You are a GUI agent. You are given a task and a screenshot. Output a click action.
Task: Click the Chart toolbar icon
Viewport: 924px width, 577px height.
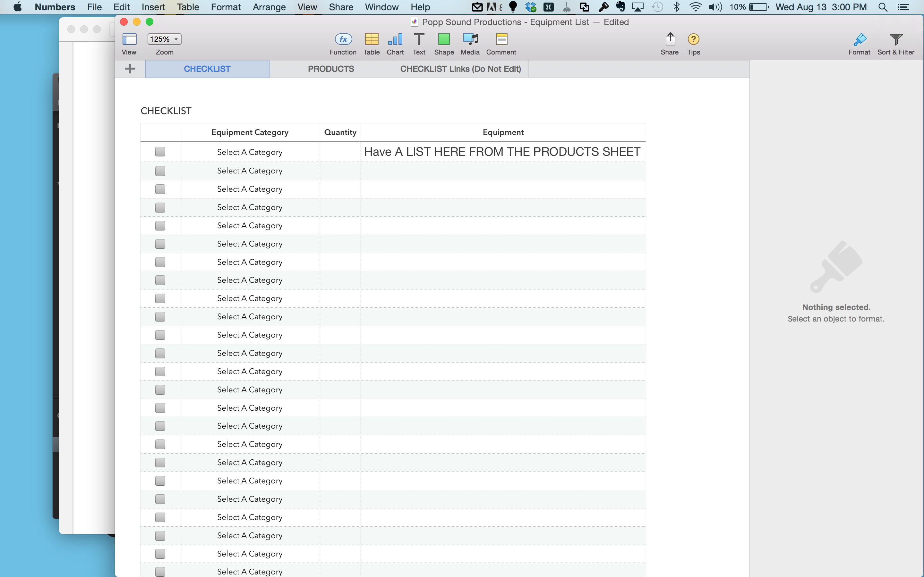coord(395,39)
